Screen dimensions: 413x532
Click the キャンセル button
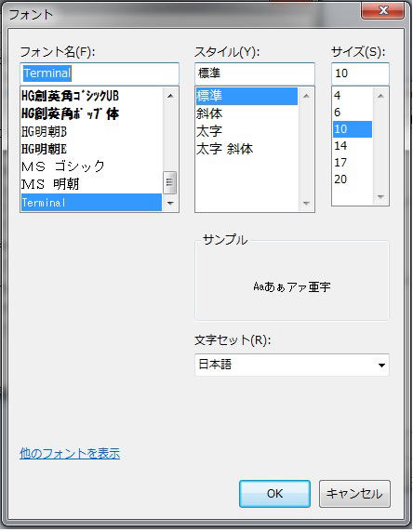pos(354,494)
